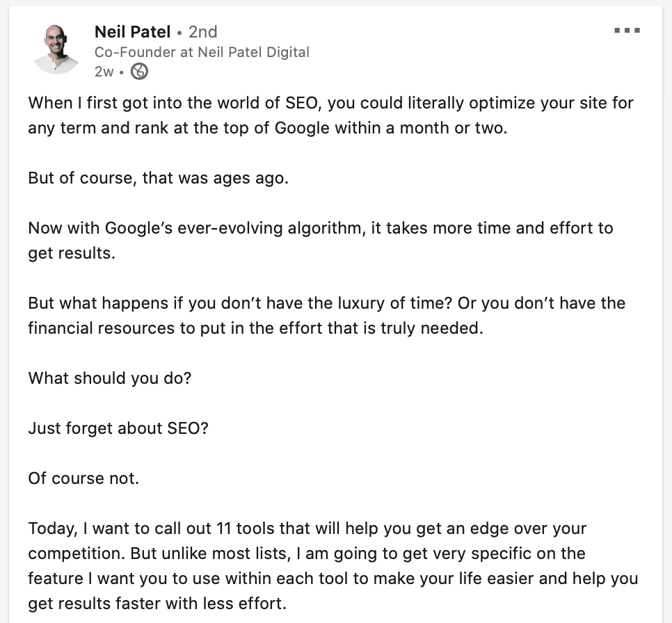Click the word 'competition.' in the last paragraph

(77, 553)
